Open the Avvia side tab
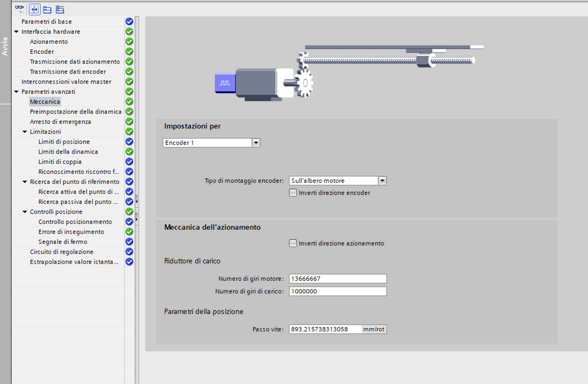This screenshot has width=588, height=384. (x=5, y=46)
